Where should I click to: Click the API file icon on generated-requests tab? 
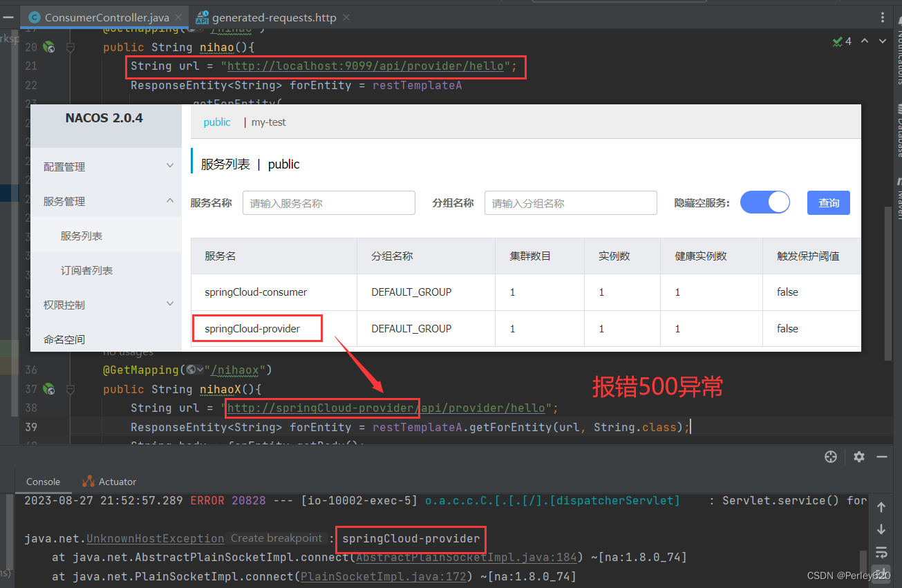tap(202, 17)
